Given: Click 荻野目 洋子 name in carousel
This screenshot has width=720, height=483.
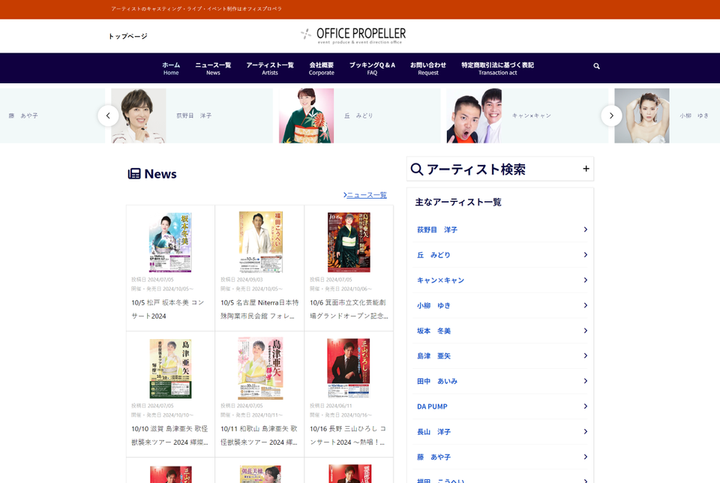Looking at the screenshot, I should [x=194, y=116].
